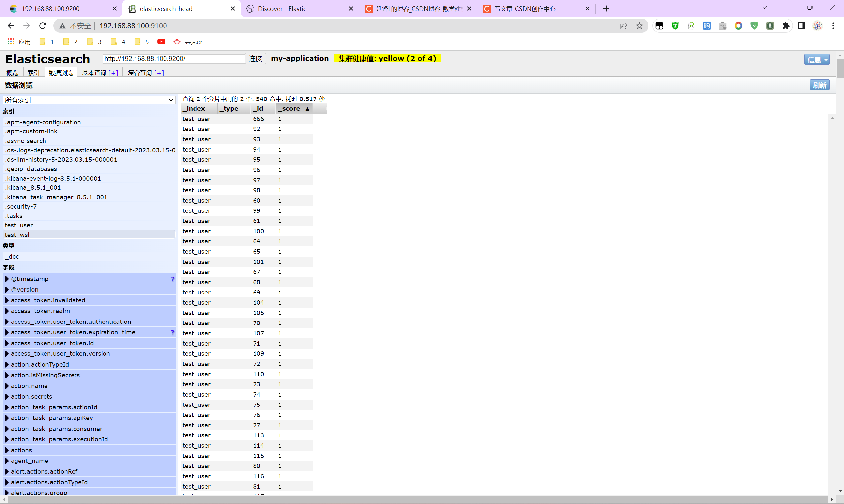Screen dimensions: 844x504
Task: Click the Dark Reader extension icon
Action: click(x=659, y=26)
